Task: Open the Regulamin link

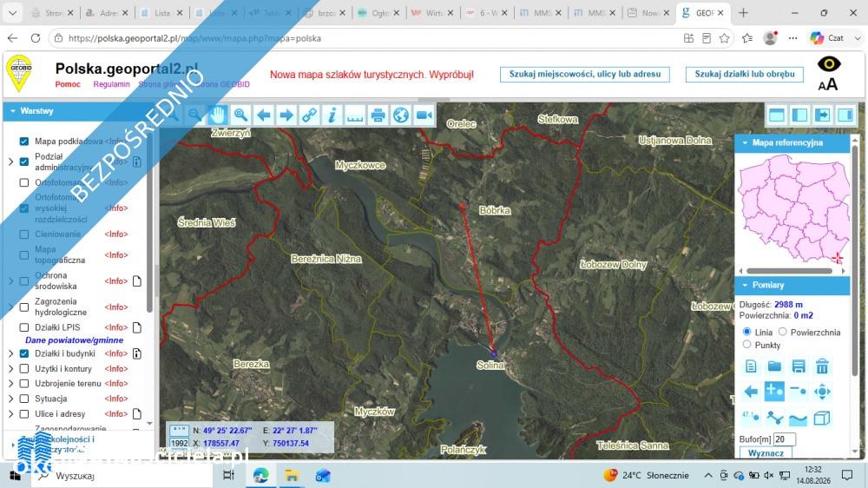Action: (111, 84)
